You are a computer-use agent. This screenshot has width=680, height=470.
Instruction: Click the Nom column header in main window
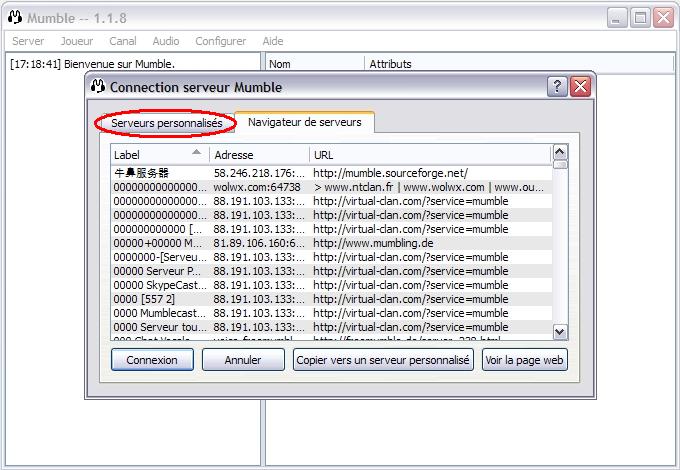click(315, 64)
